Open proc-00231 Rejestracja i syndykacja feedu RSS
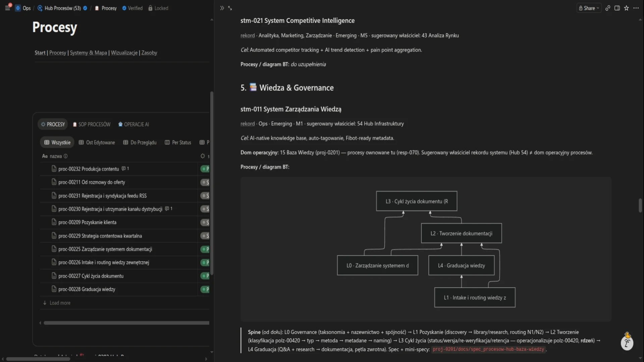 [x=102, y=196]
